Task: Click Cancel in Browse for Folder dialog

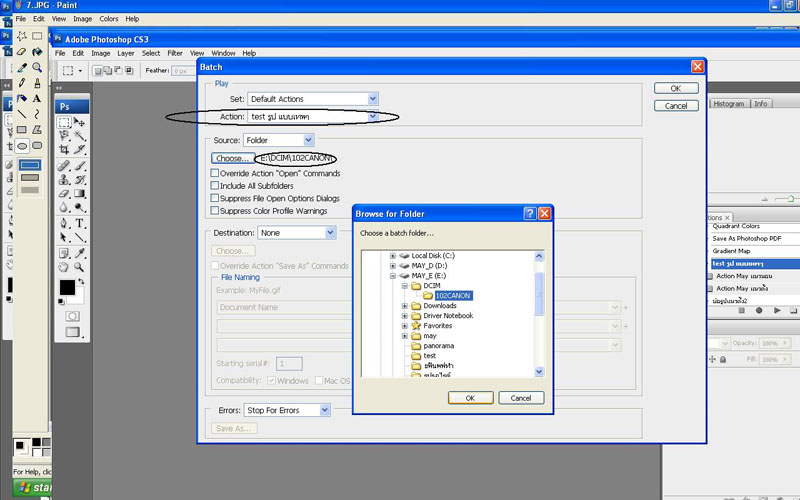Action: pyautogui.click(x=521, y=398)
